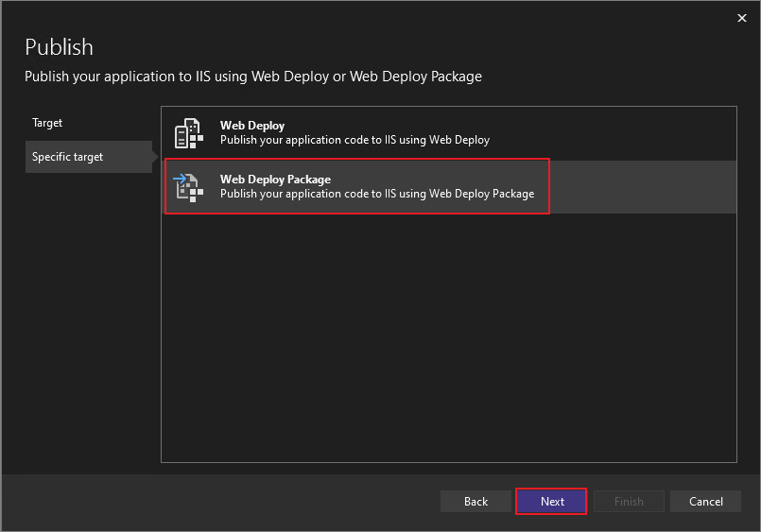Click the subtitle about Web Deploy or Web Deploy Package

(x=253, y=77)
